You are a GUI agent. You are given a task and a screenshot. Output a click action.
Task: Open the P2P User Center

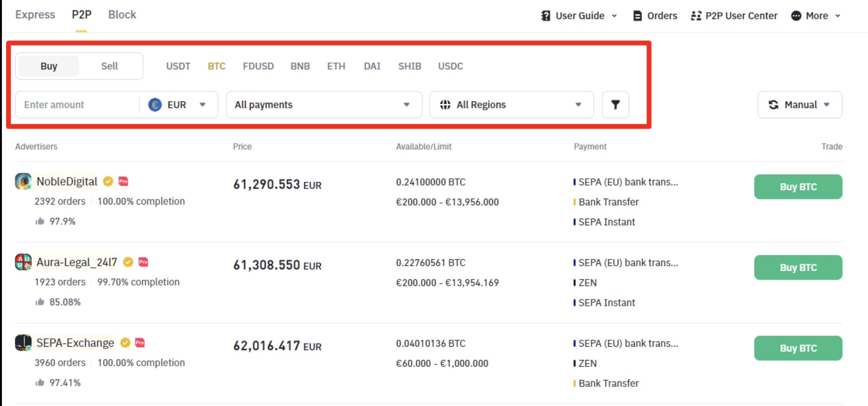pyautogui.click(x=734, y=16)
